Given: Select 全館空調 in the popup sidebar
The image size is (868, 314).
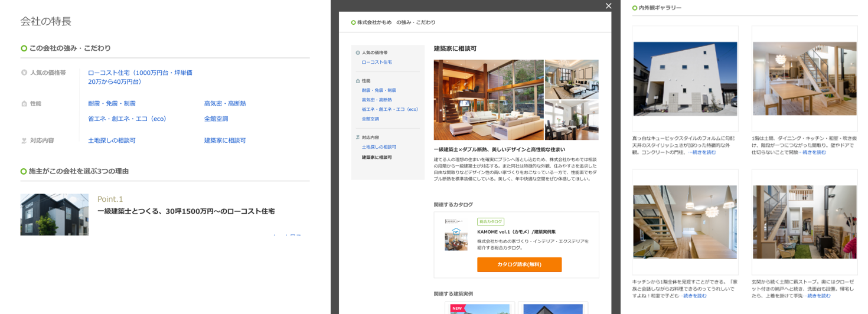Looking at the screenshot, I should (x=370, y=119).
